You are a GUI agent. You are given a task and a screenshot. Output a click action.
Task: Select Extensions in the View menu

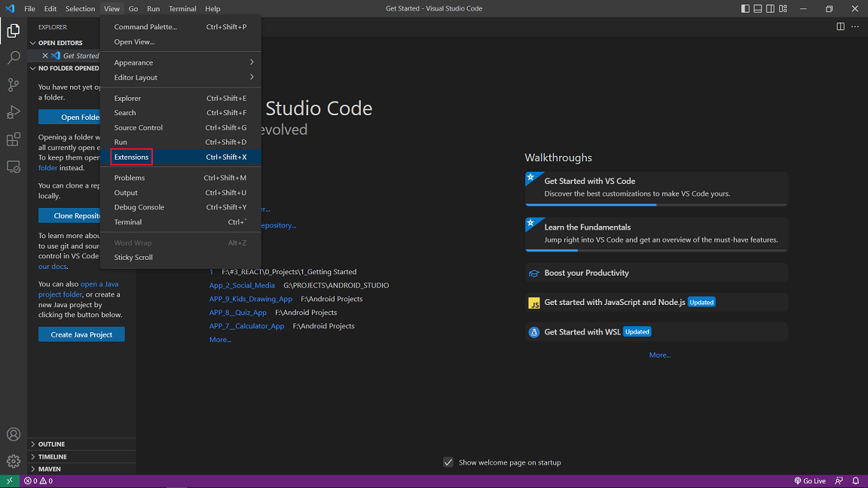pos(181,157)
